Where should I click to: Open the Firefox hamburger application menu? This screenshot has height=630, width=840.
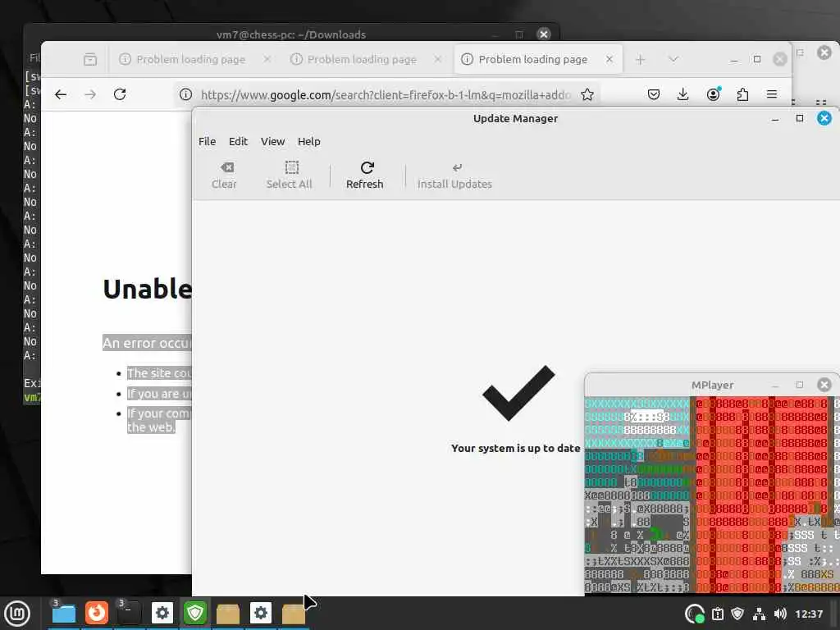(x=772, y=95)
